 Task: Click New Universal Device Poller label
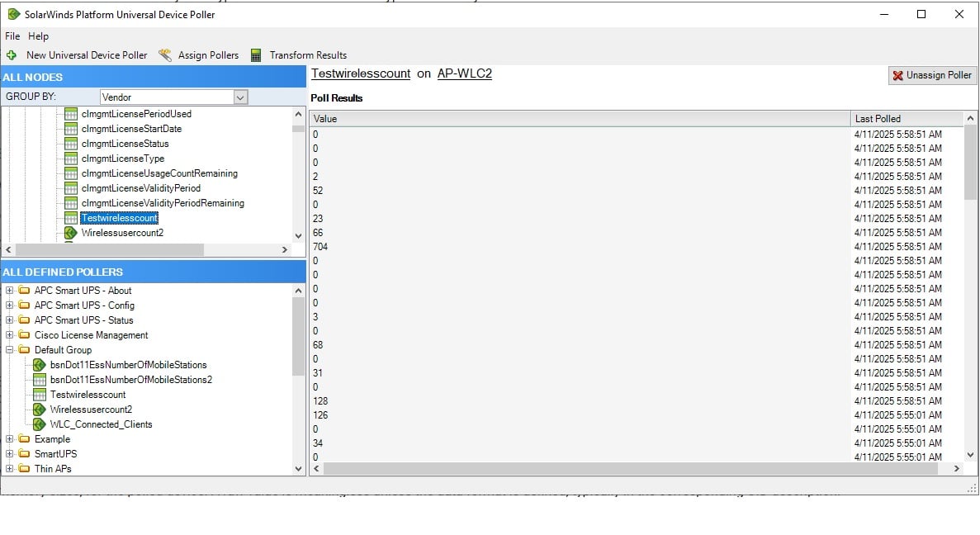(x=87, y=55)
